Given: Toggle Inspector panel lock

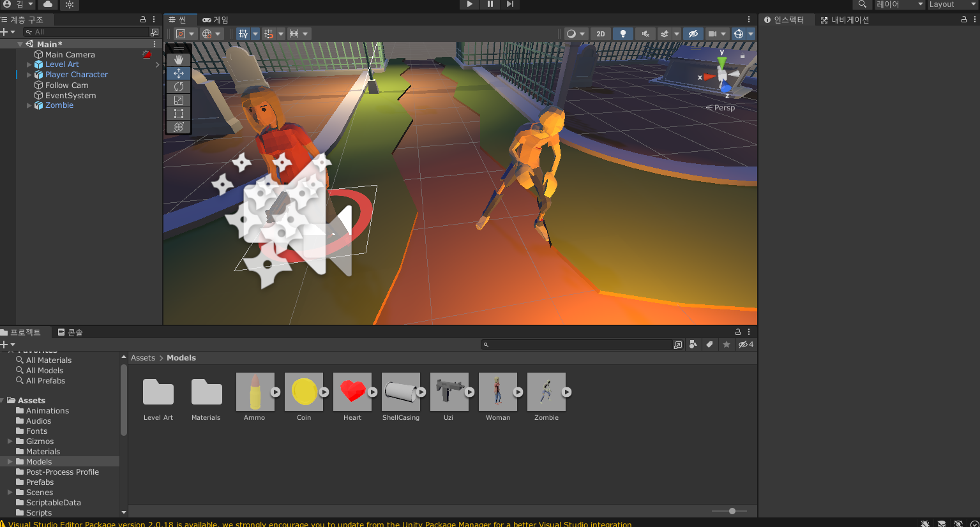Looking at the screenshot, I should coord(964,20).
